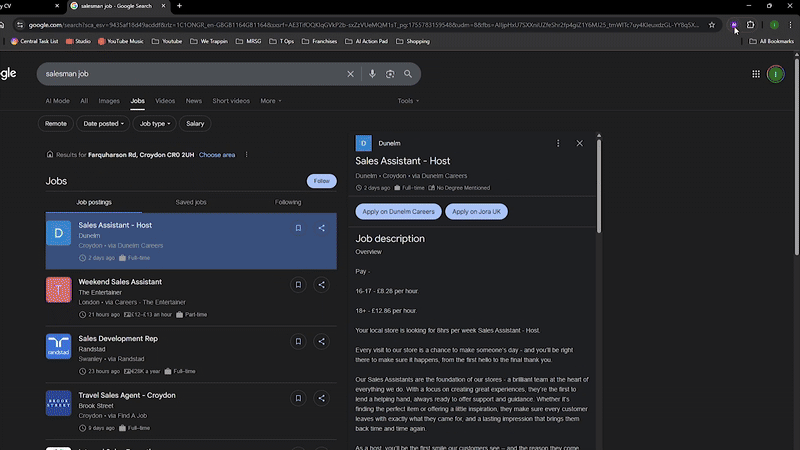Screen dimensions: 800x450
Task: Open the Google apps grid
Action: 756,74
